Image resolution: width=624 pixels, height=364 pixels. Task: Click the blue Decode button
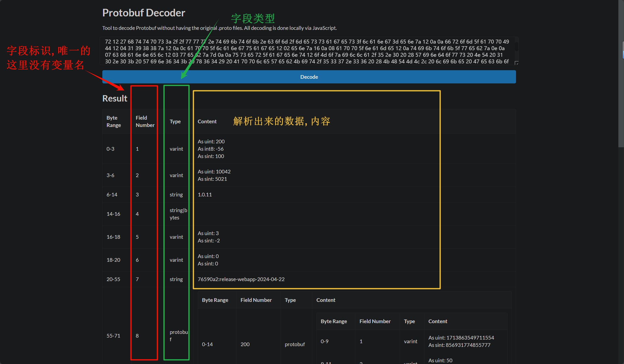pyautogui.click(x=309, y=77)
